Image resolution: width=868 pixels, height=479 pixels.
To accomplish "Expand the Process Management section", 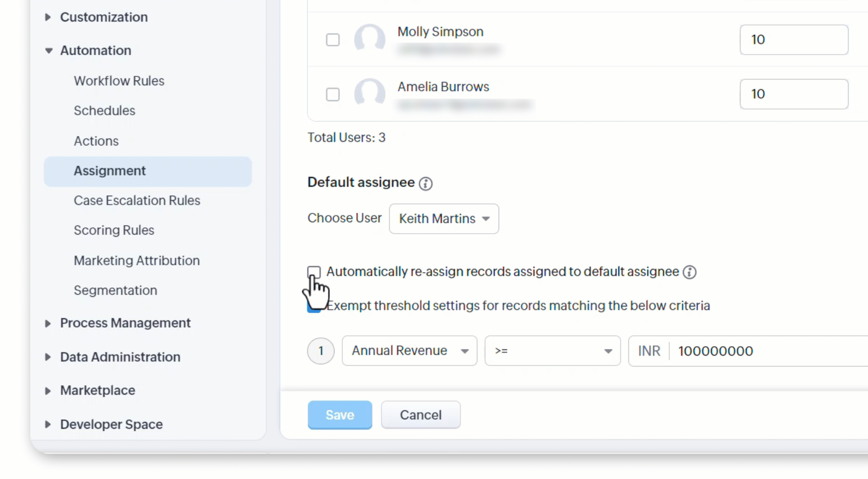I will point(48,324).
